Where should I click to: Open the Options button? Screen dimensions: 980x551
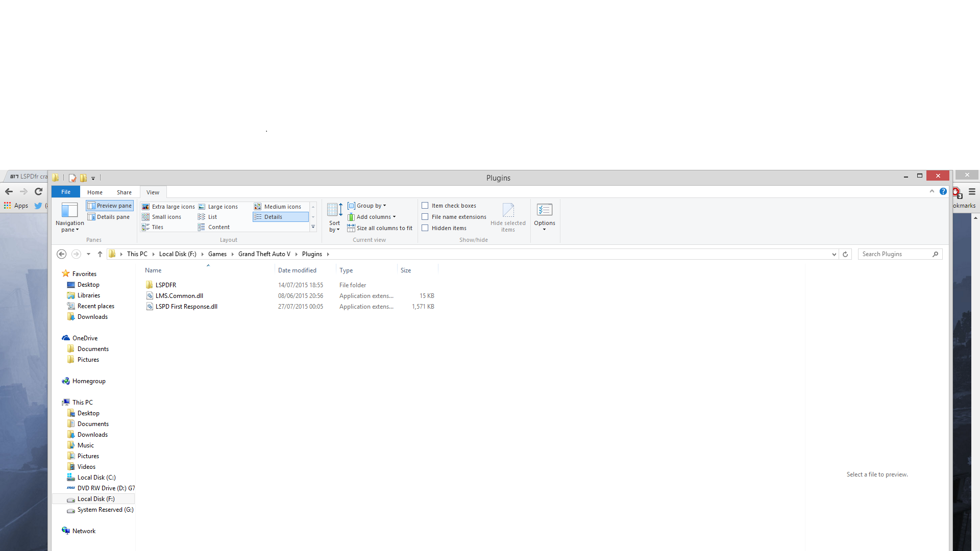(x=544, y=216)
